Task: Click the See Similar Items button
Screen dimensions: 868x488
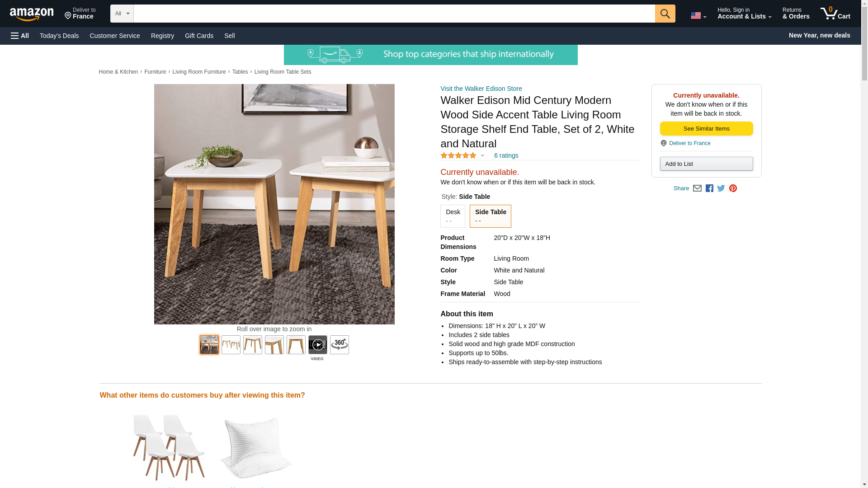Action: [x=706, y=129]
